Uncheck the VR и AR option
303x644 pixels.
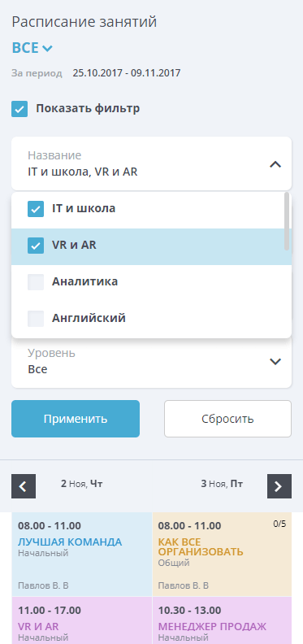click(x=36, y=246)
